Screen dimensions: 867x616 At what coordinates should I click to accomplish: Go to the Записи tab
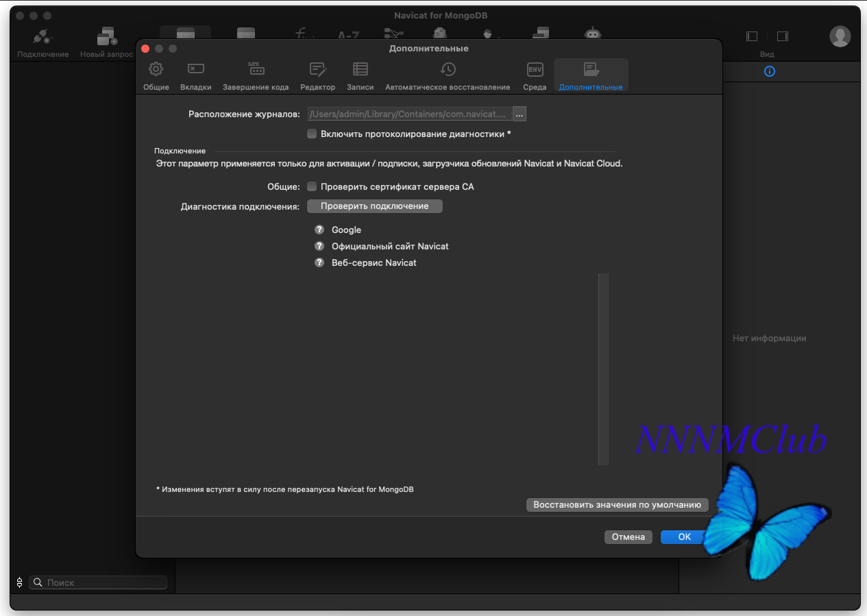361,76
